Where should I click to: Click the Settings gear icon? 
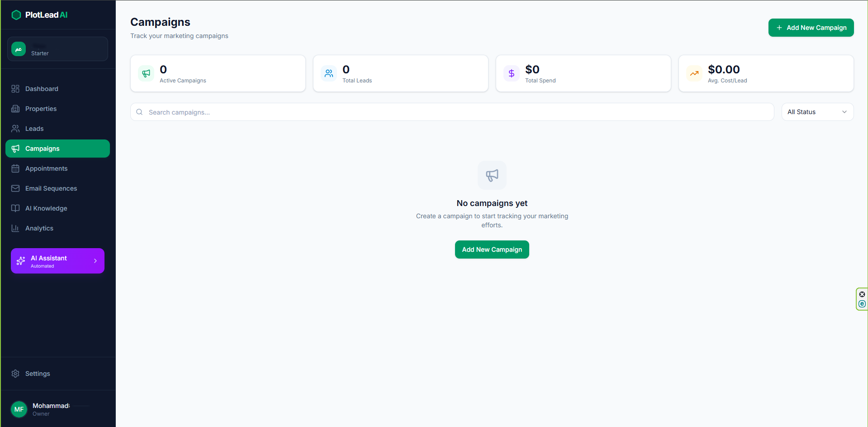(15, 374)
